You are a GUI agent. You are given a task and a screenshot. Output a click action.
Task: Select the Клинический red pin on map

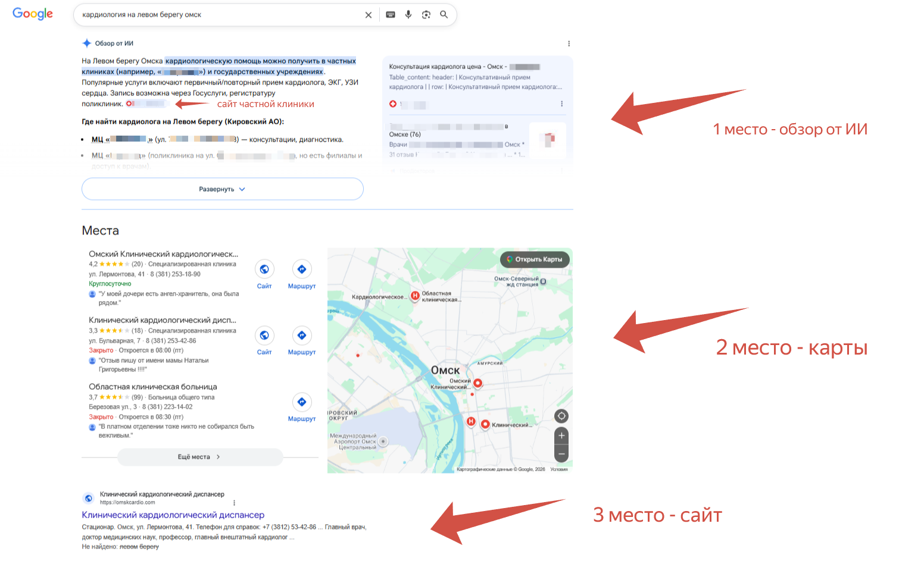pos(485,424)
